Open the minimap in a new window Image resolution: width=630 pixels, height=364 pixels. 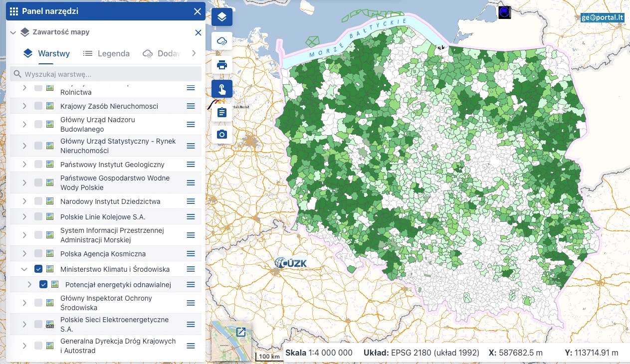(241, 331)
